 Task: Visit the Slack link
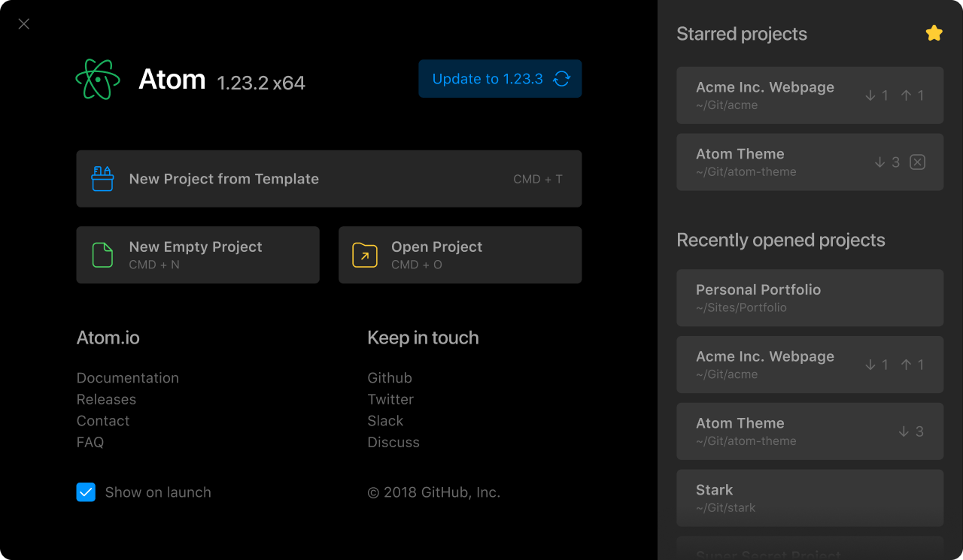click(385, 421)
